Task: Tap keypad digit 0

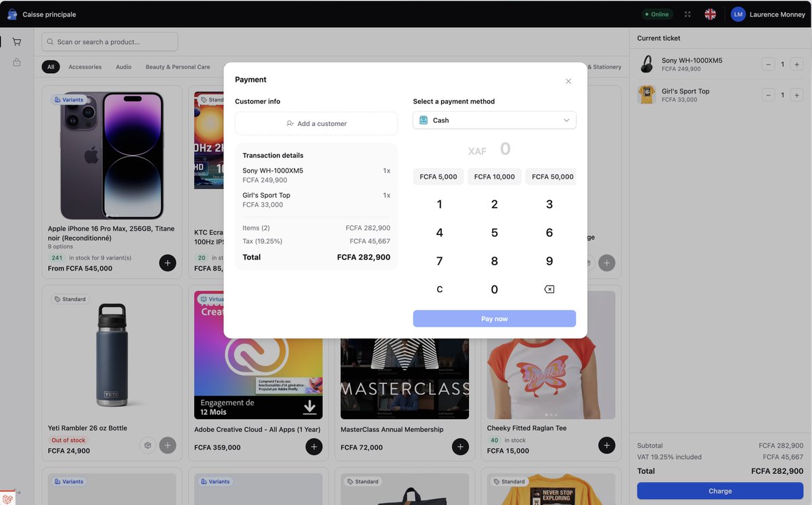Action: [495, 290]
